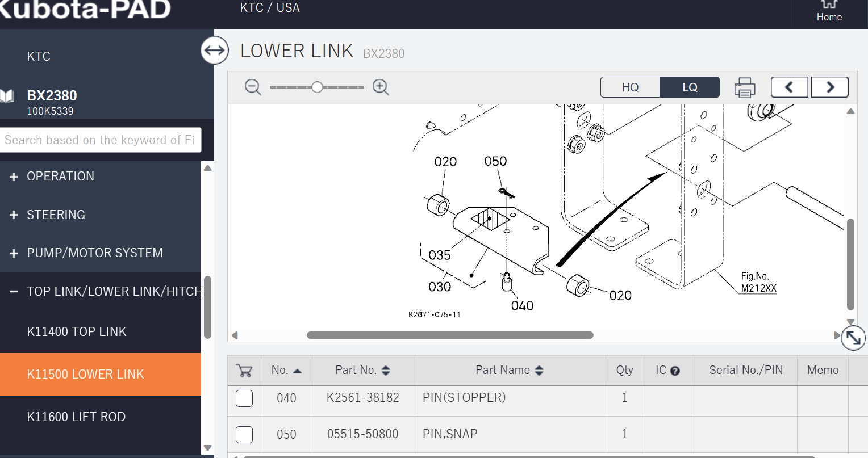Click diagram vertical scrollbar thumb
The image size is (868, 458).
point(850,264)
